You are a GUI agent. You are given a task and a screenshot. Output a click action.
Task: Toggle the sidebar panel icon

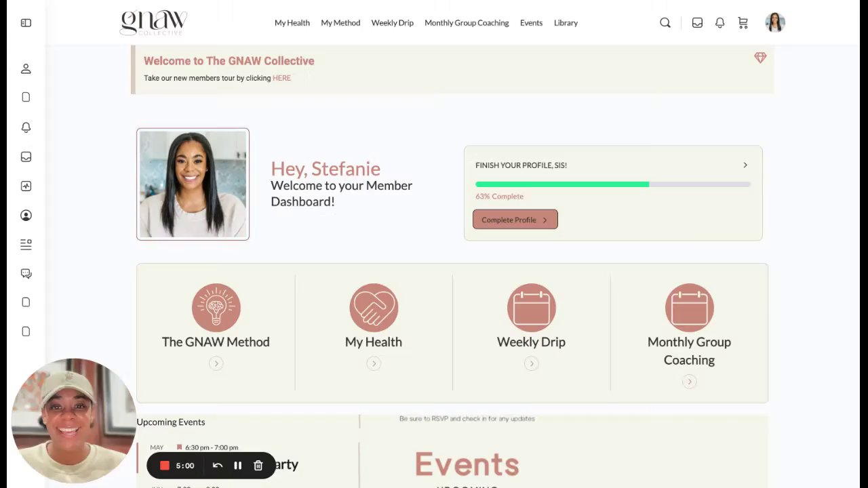26,23
